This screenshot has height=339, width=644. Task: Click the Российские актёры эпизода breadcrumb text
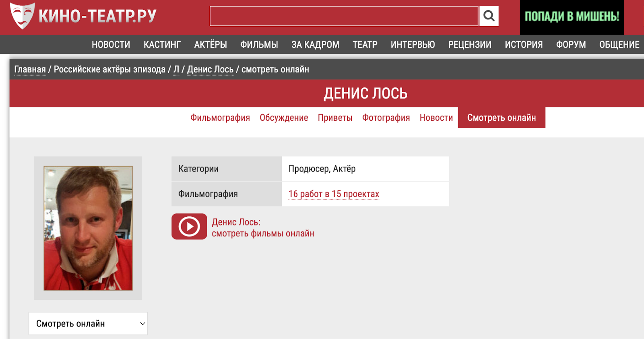point(109,69)
